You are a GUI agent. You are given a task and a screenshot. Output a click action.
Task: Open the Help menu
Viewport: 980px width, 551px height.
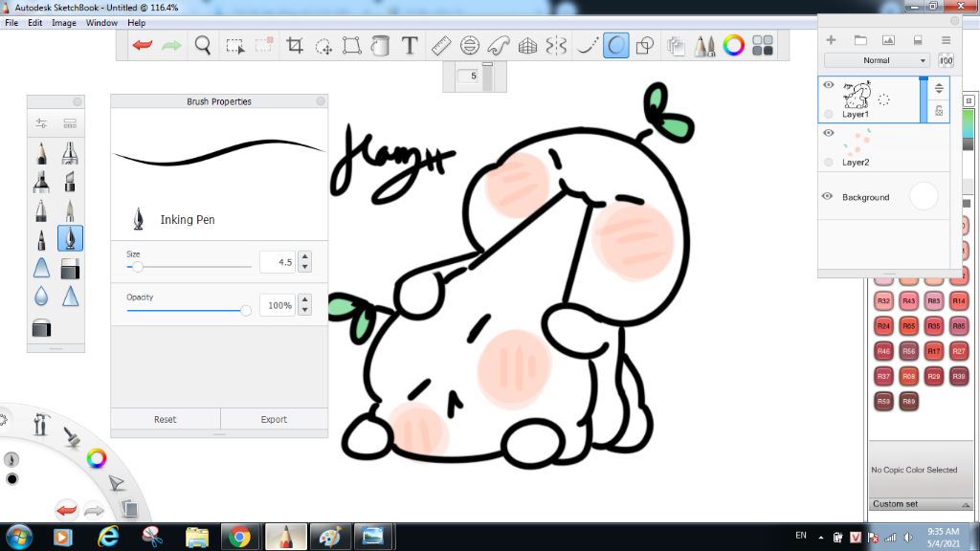pos(136,23)
